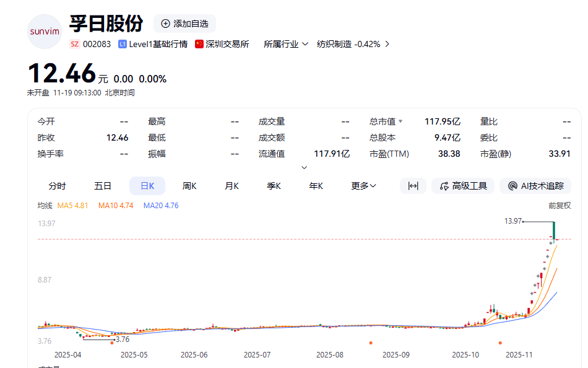Toggle the MA5 moving average line
The width and height of the screenshot is (588, 368).
tap(72, 205)
